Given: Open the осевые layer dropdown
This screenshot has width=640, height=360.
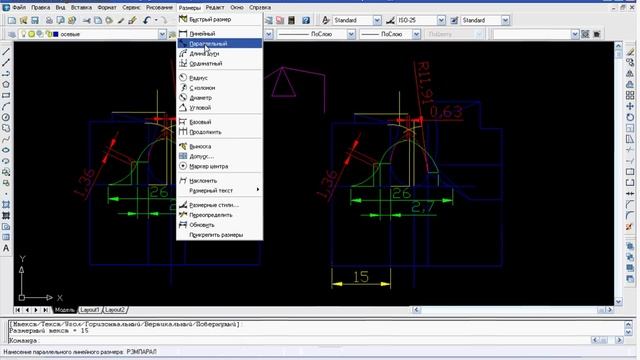Looking at the screenshot, I should [162, 34].
